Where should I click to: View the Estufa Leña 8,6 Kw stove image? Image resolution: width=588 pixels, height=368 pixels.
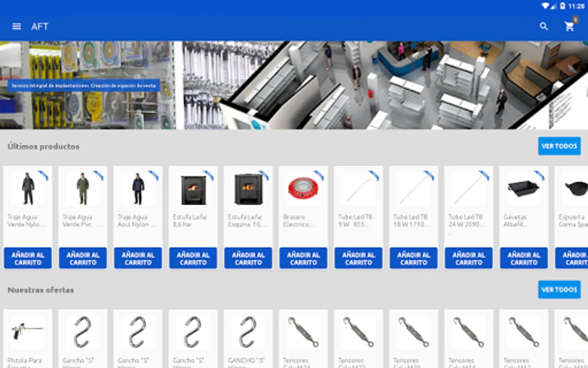coord(193,190)
